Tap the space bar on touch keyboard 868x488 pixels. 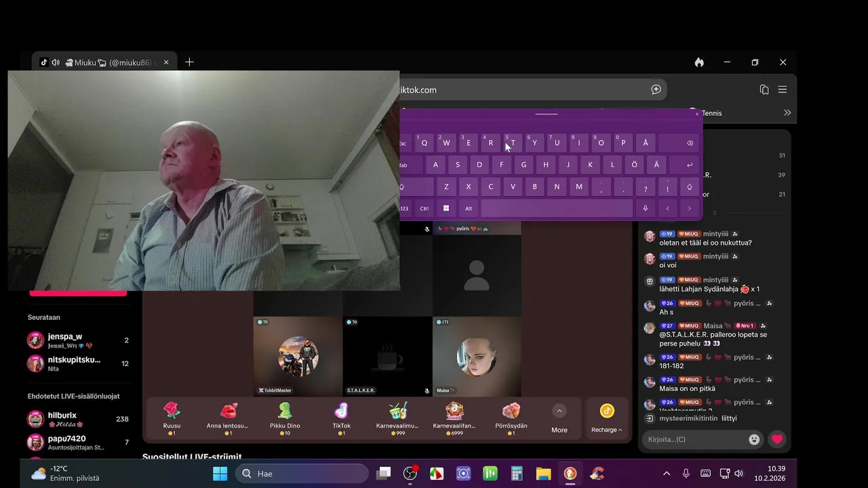tap(557, 208)
